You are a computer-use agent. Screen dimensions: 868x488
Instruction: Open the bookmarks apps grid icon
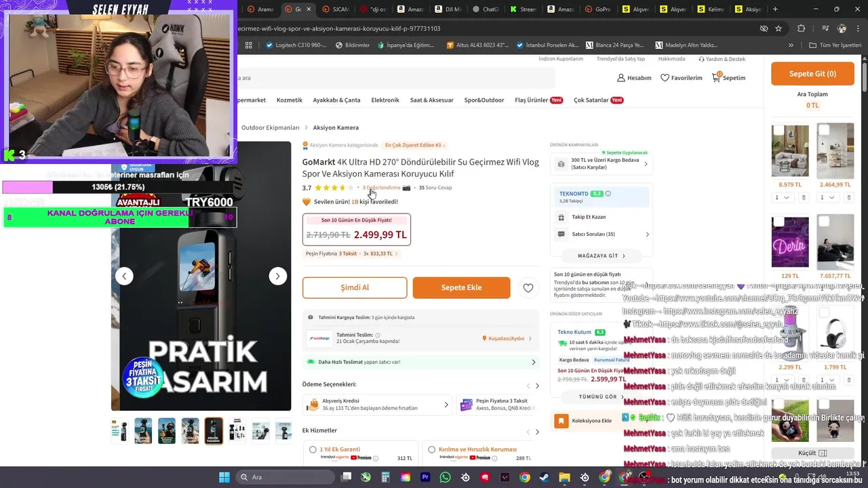pos(249,45)
